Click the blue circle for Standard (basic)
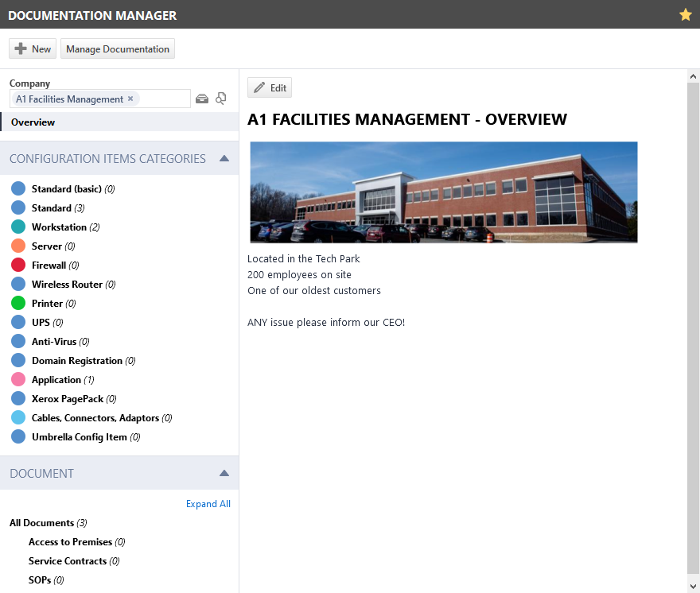 (x=18, y=188)
